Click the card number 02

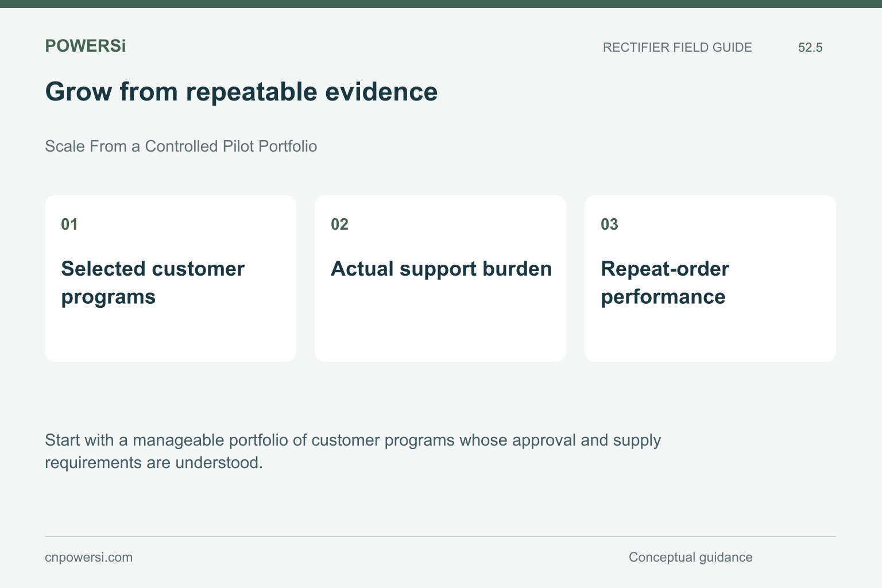339,225
